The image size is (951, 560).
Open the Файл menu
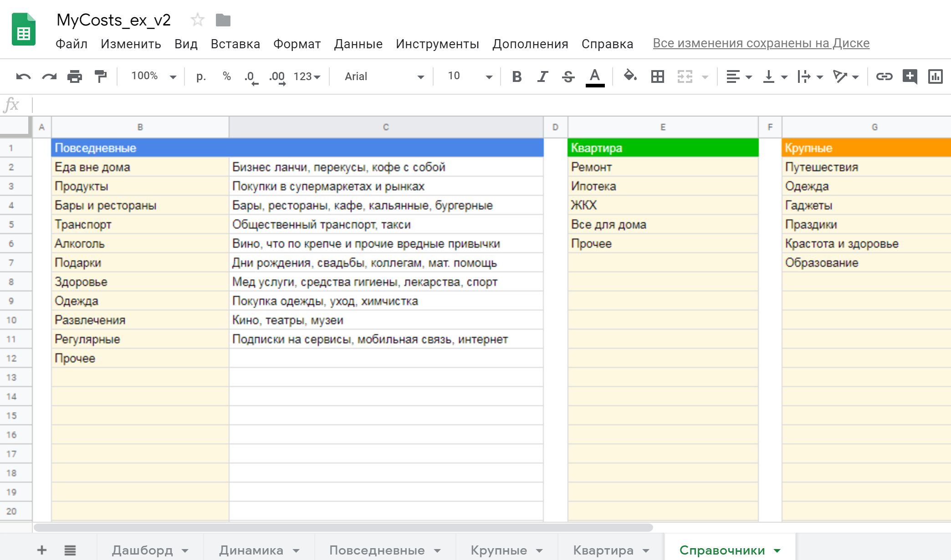[72, 44]
